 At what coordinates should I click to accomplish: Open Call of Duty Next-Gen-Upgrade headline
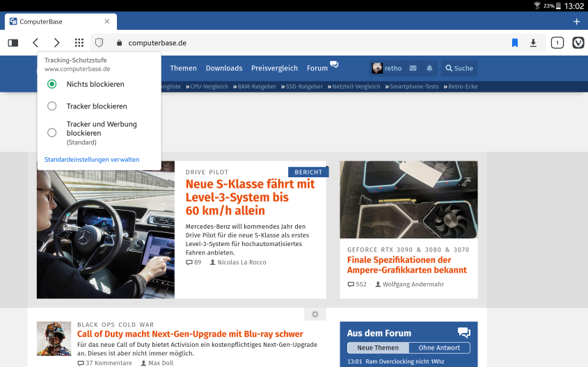[190, 334]
